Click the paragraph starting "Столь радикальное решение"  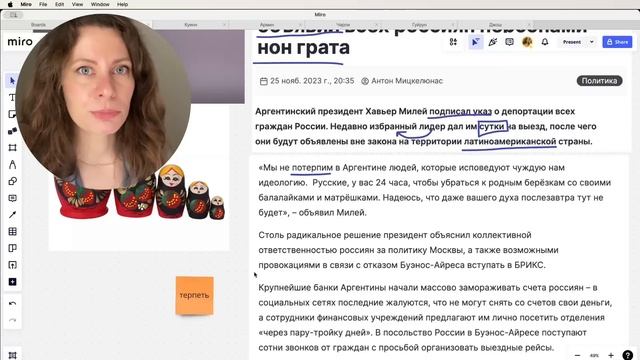pyautogui.click(x=408, y=250)
